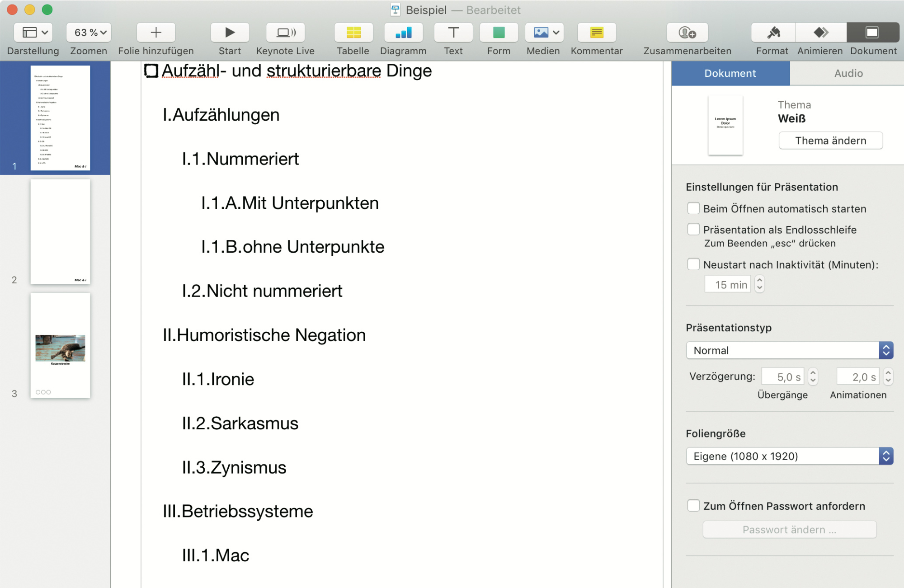Open the 63 % zoom dropdown
Viewport: 904px width, 588px height.
pos(89,33)
